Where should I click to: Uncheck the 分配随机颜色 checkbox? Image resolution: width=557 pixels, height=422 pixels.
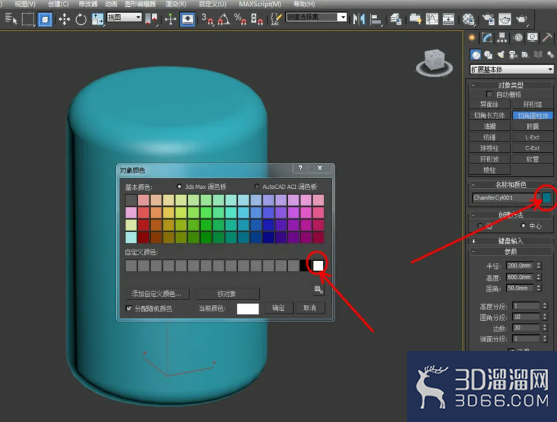pos(129,308)
